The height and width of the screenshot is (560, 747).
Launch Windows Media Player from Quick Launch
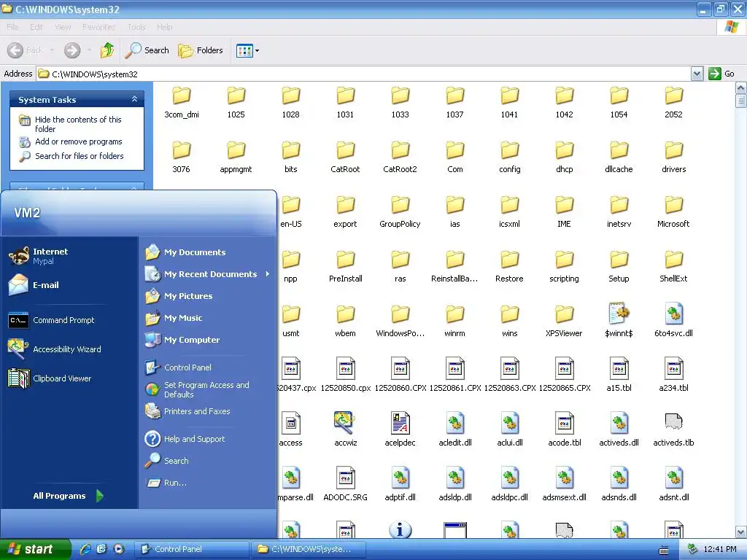coord(119,549)
